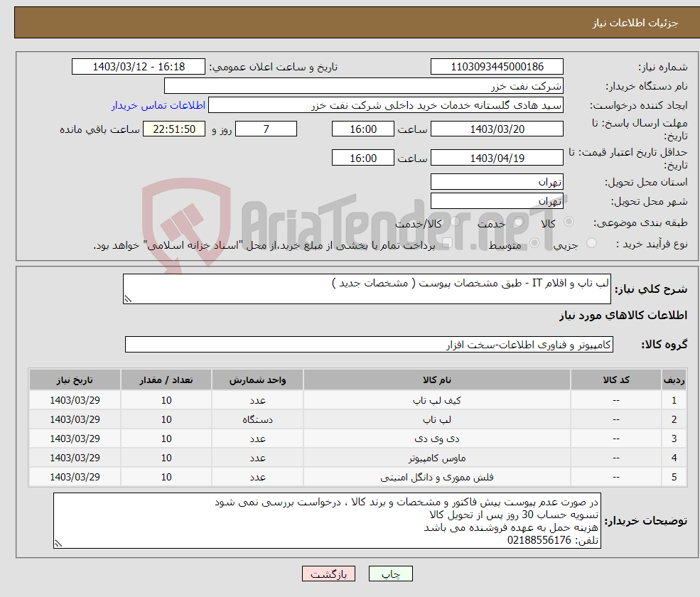This screenshot has height=597, width=700.
Task: Click the چاپ (print) button
Action: (390, 574)
